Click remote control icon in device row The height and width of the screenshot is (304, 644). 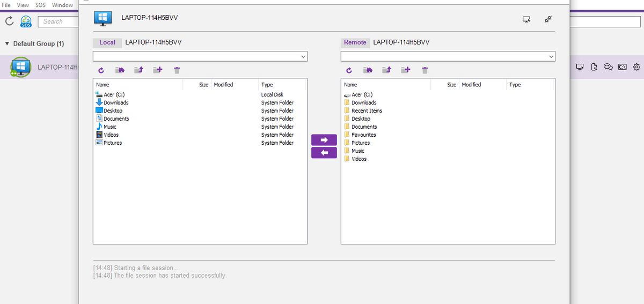click(x=580, y=67)
